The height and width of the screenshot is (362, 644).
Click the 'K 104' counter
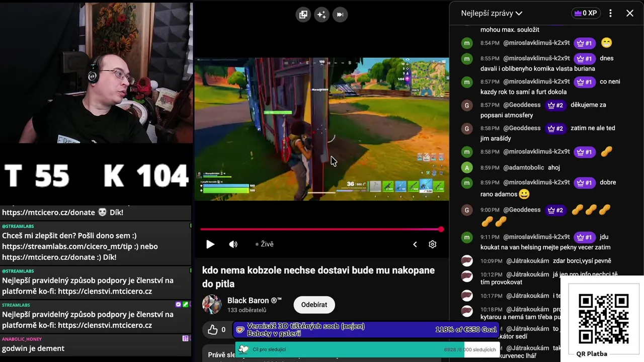coord(146,176)
